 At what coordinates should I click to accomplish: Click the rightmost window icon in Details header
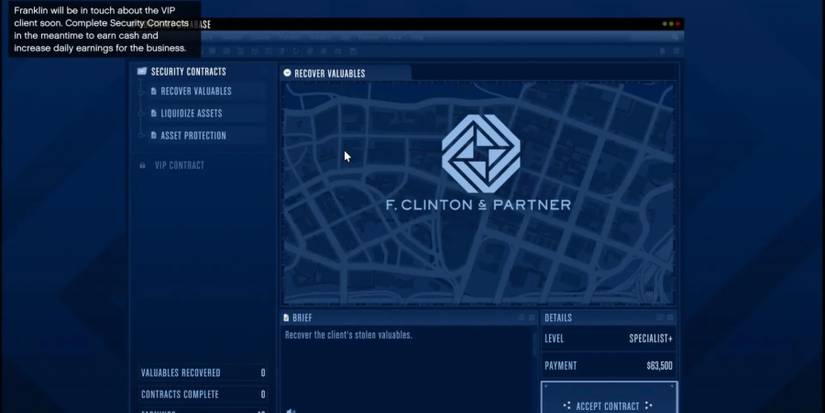670,317
